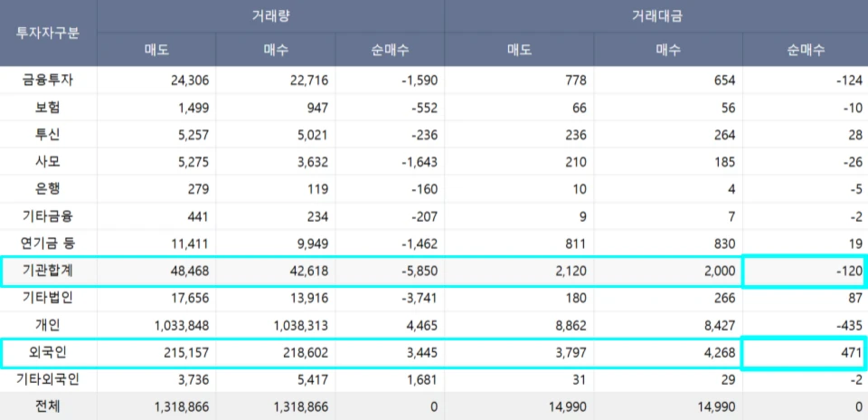Click the highlighted -120 net-buy cell
The width and height of the screenshot is (868, 420).
coord(804,272)
